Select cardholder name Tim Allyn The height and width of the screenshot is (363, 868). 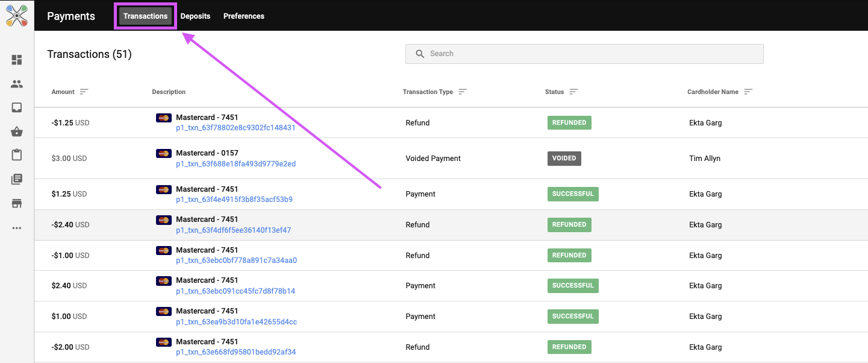(x=705, y=159)
